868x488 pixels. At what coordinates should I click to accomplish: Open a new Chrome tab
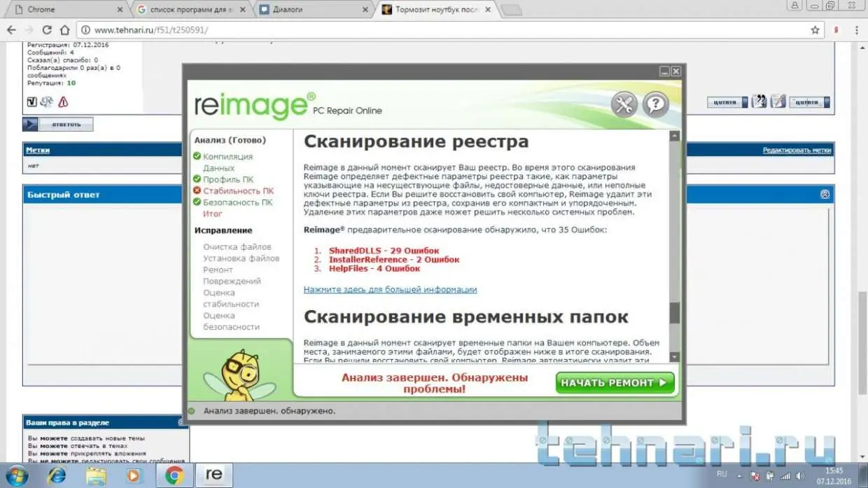(512, 10)
